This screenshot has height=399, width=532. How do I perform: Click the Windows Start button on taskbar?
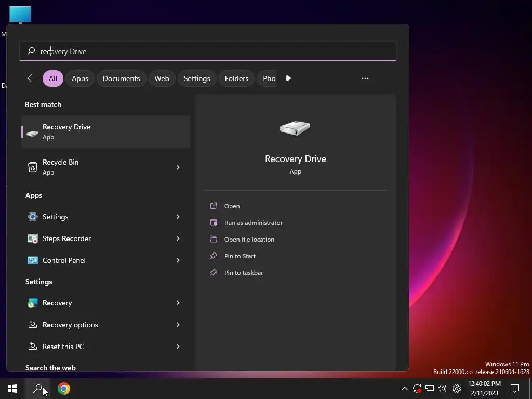tap(12, 389)
